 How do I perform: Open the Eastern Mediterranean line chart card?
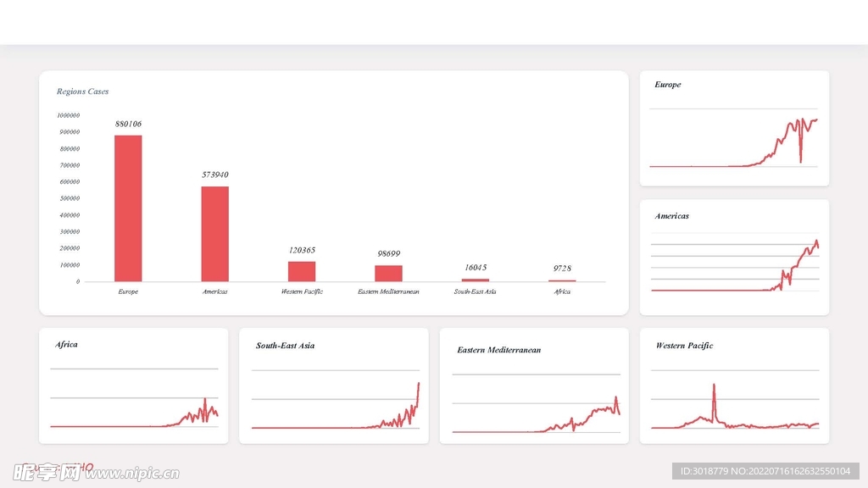click(x=534, y=385)
